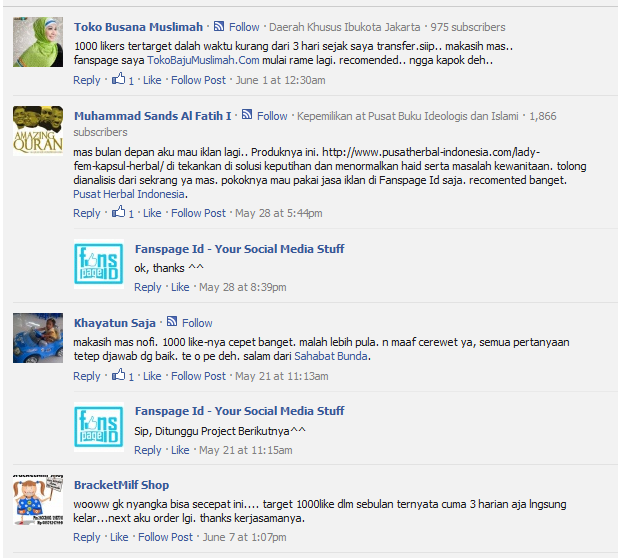Screen dimensions: 621x558
Task: Open BracketMilf Shop avatar image
Action: click(x=38, y=500)
